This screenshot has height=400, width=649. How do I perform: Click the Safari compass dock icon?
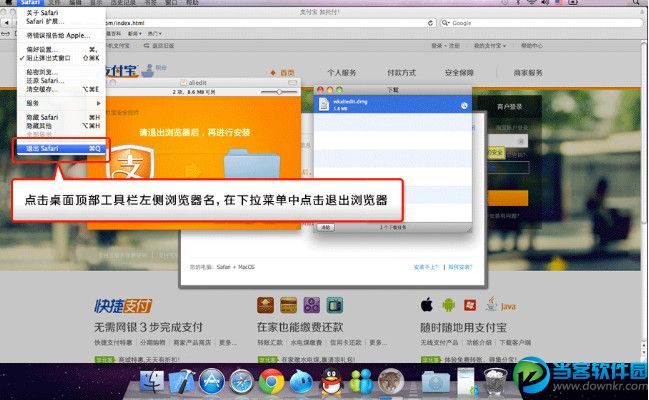(241, 381)
